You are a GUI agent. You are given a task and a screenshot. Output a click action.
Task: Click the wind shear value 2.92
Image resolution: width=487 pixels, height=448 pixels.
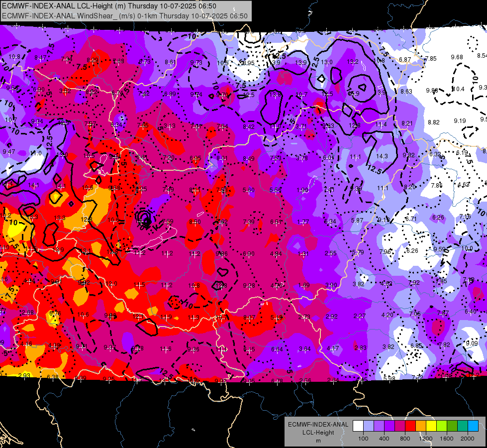pos(331,317)
